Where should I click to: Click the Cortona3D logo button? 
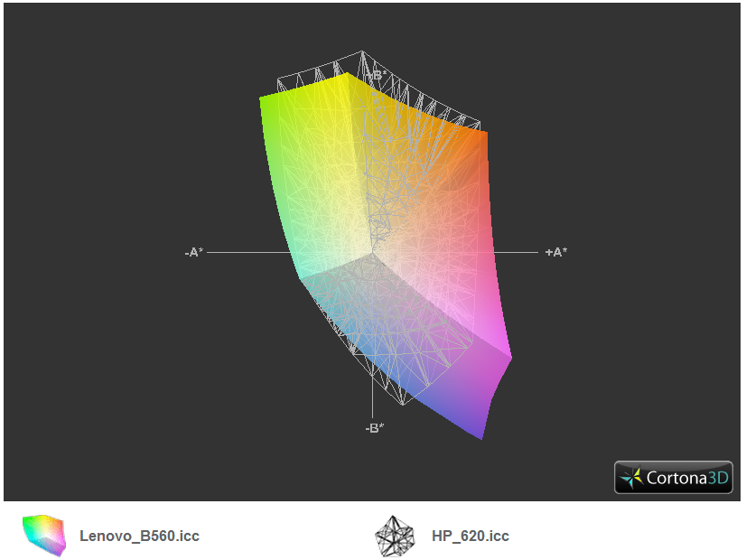click(673, 477)
